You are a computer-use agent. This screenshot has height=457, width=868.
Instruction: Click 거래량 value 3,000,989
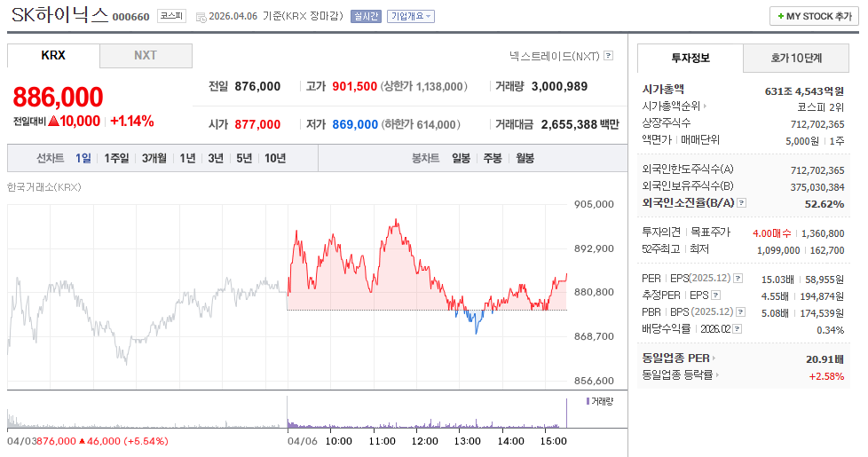tap(559, 86)
